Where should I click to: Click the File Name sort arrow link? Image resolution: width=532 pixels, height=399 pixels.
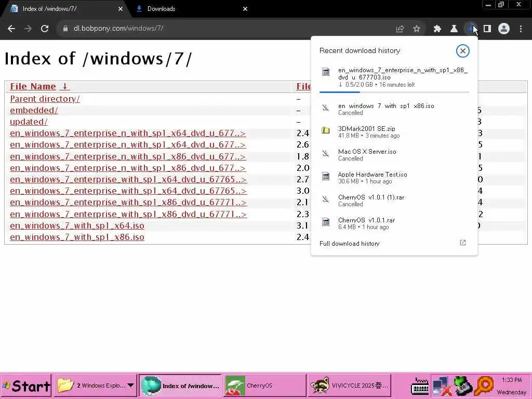[65, 87]
